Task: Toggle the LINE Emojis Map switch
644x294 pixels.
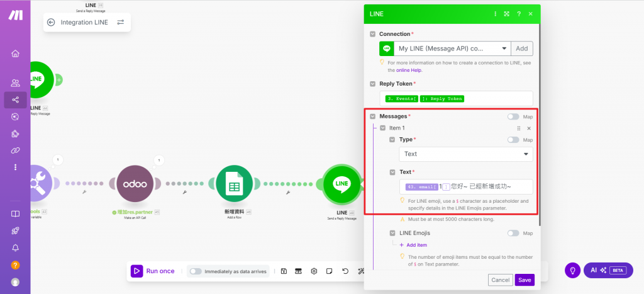Action: pyautogui.click(x=513, y=233)
